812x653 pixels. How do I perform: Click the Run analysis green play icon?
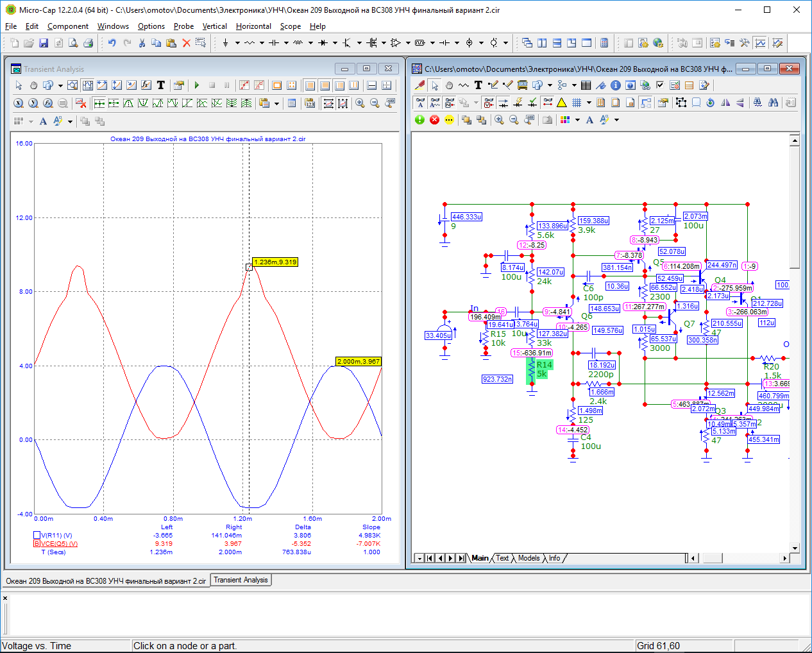pos(197,85)
